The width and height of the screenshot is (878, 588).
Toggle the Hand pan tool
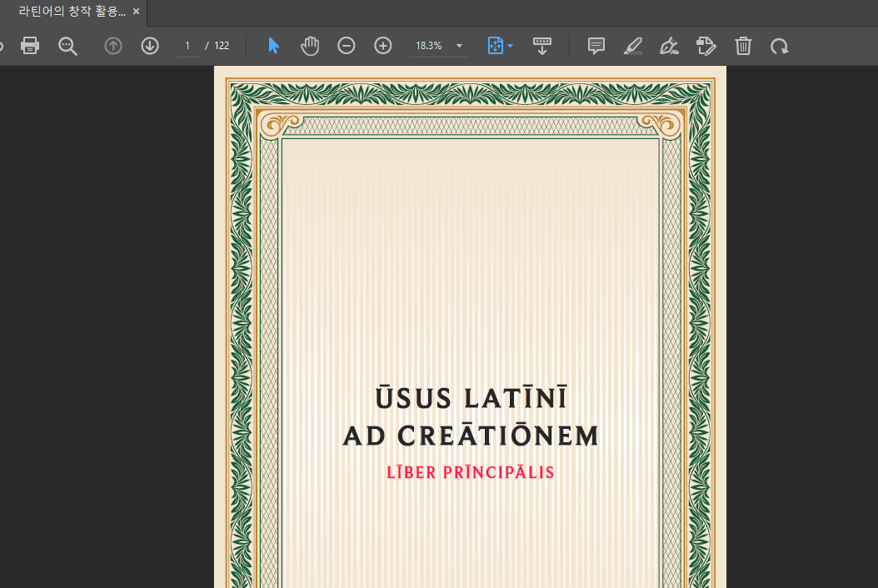(x=310, y=46)
